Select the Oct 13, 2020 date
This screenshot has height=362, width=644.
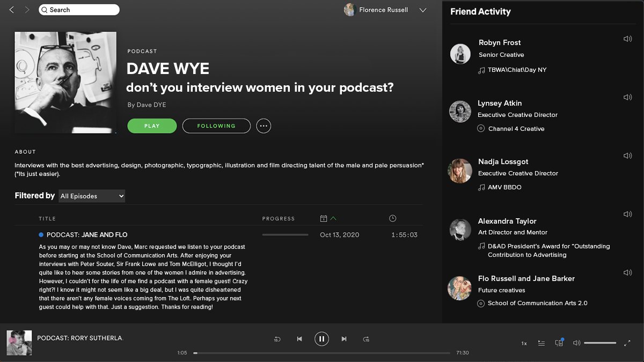coord(340,235)
